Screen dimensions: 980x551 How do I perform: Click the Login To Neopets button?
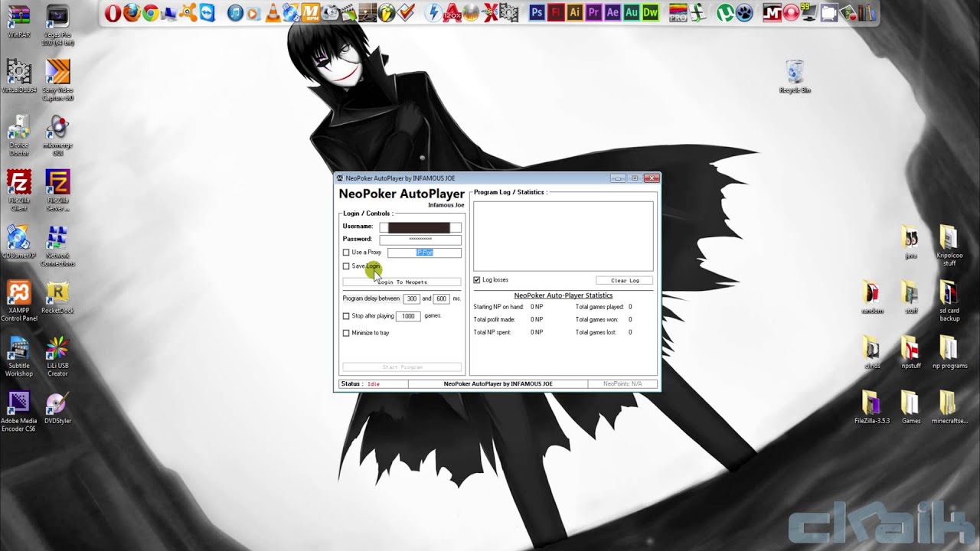coord(402,282)
